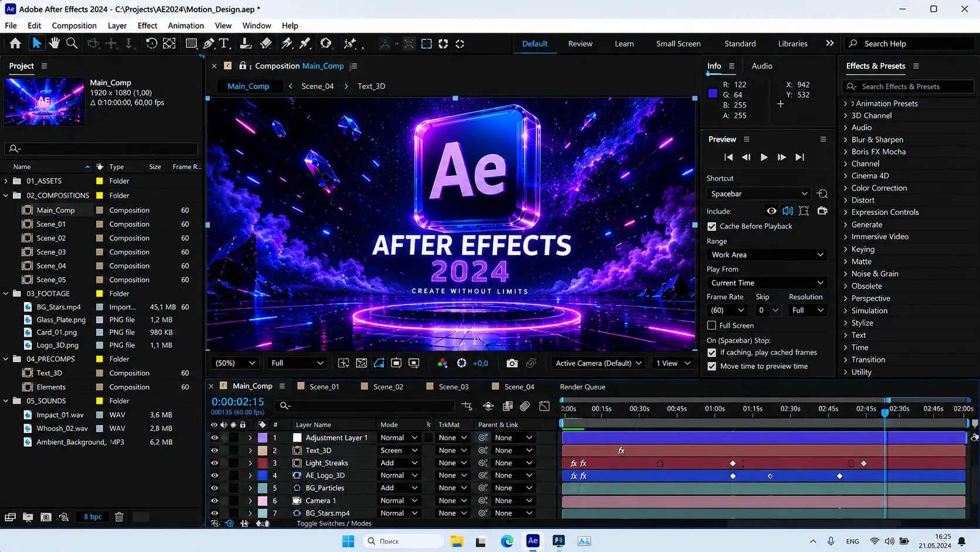Open the Active Camera (Default) dropdown

pos(598,363)
